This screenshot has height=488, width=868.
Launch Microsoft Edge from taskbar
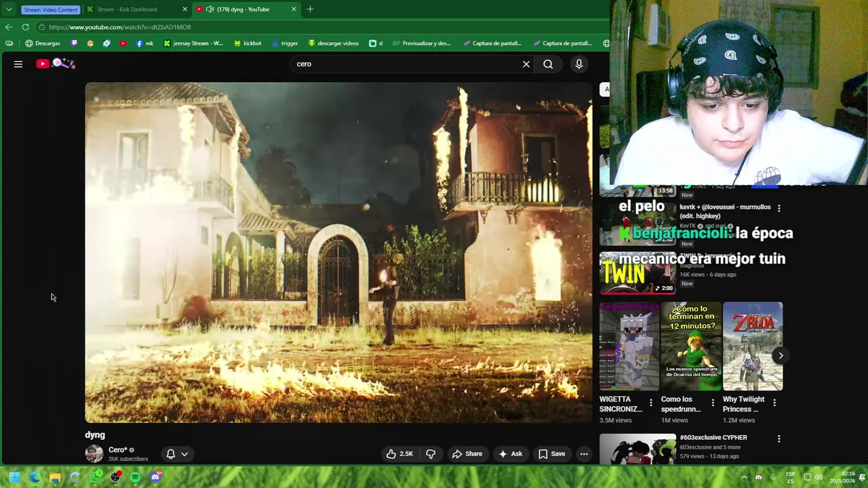click(x=35, y=477)
